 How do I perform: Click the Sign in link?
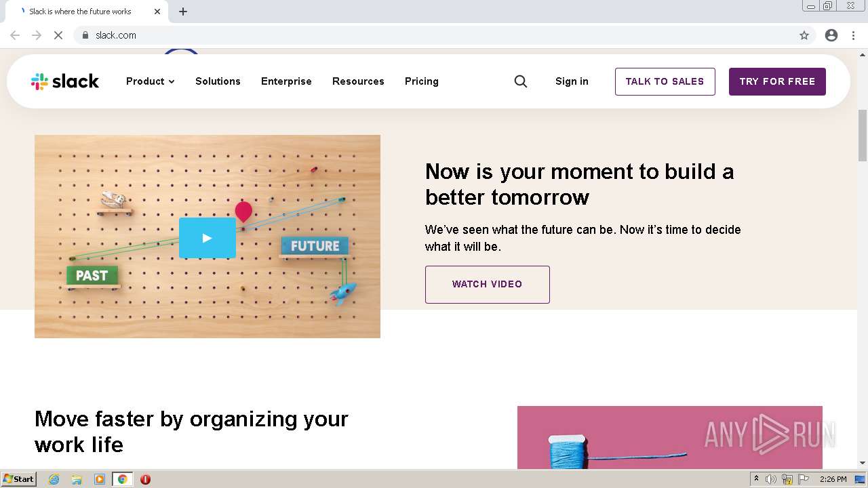pos(572,81)
